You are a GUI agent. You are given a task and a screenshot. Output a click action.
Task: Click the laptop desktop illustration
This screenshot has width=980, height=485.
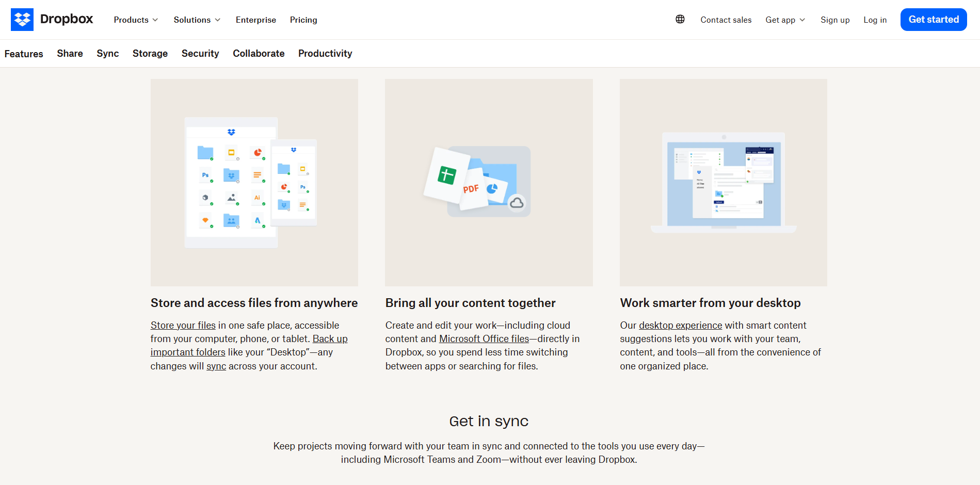click(724, 183)
